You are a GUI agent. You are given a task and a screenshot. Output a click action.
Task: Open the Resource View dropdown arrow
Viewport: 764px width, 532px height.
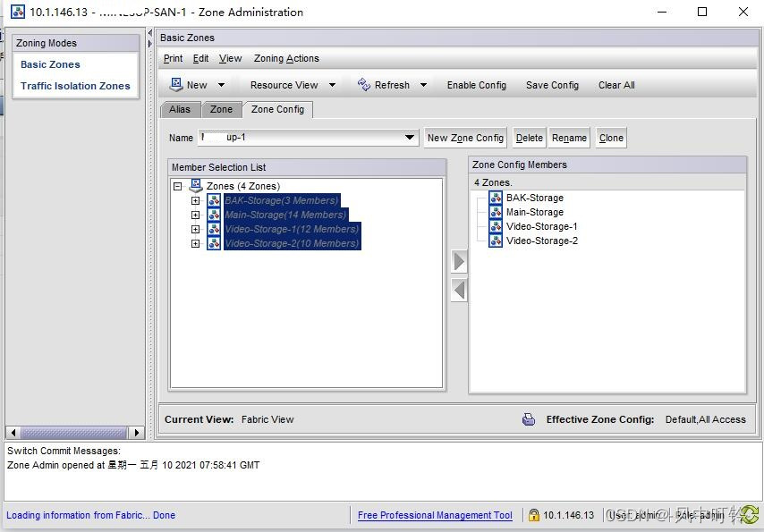pos(332,85)
